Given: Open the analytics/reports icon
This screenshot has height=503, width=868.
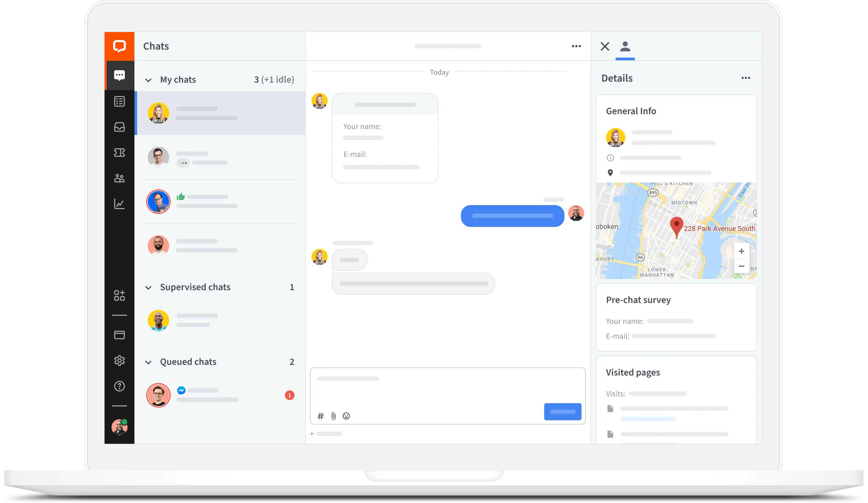Looking at the screenshot, I should (x=119, y=204).
